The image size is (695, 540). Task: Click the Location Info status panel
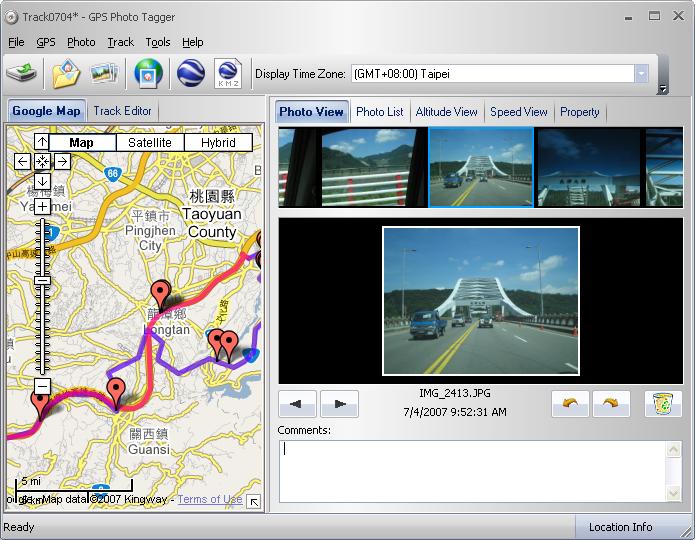620,527
